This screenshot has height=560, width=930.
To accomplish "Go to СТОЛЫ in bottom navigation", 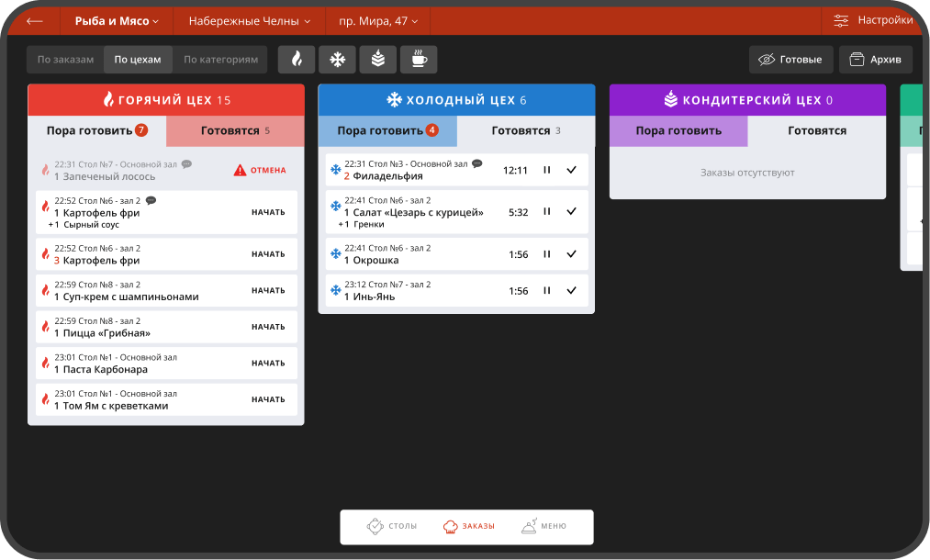I will coord(391,526).
